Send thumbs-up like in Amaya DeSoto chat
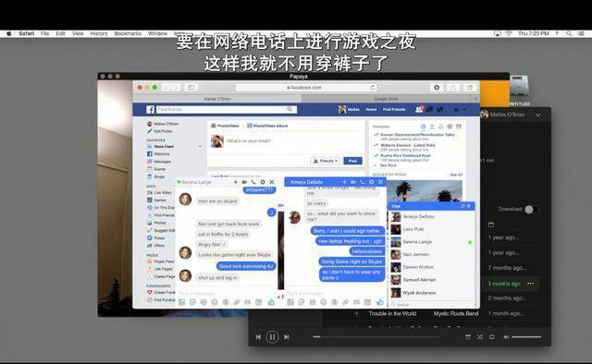Image resolution: width=592 pixels, height=364 pixels. click(380, 302)
